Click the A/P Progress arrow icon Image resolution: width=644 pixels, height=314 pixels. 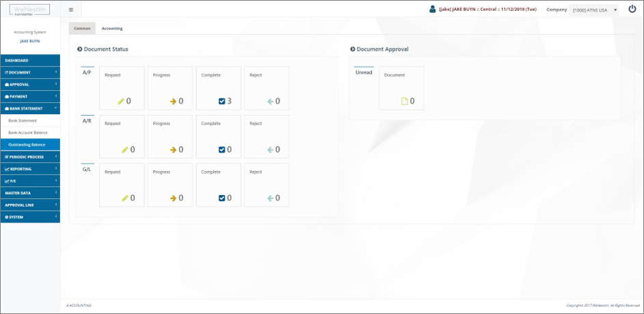tap(174, 101)
